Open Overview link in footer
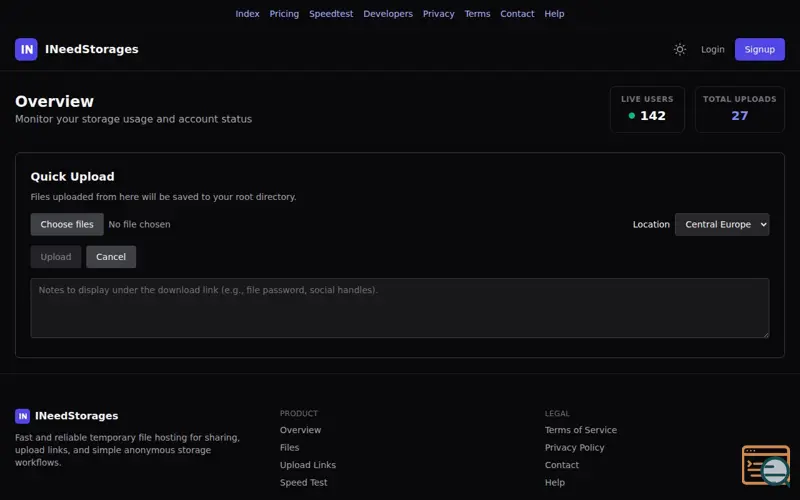 coord(300,430)
